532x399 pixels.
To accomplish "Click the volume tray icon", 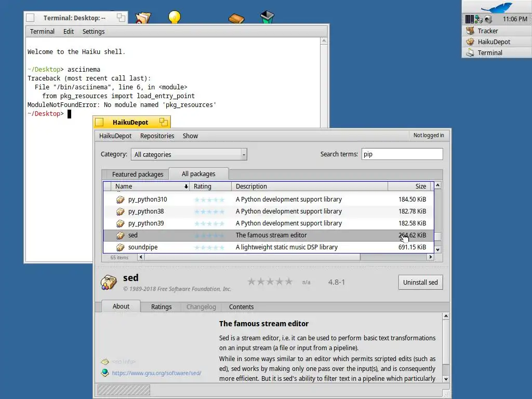I will 488,19.
